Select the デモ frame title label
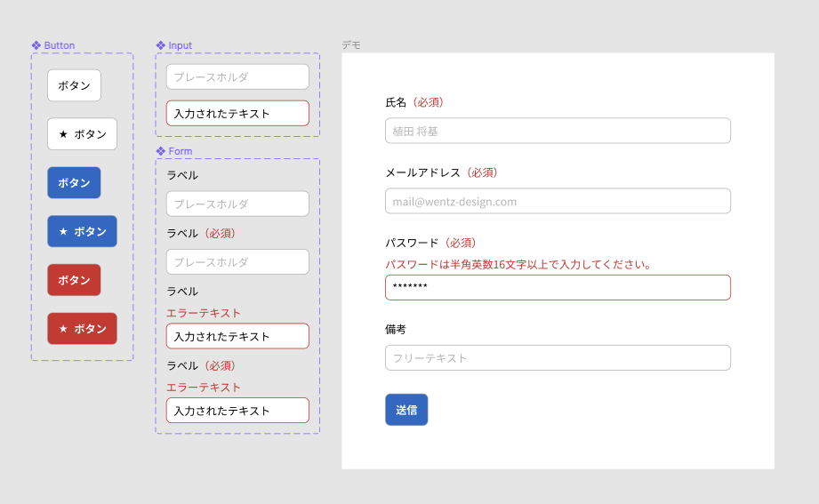 click(x=351, y=44)
